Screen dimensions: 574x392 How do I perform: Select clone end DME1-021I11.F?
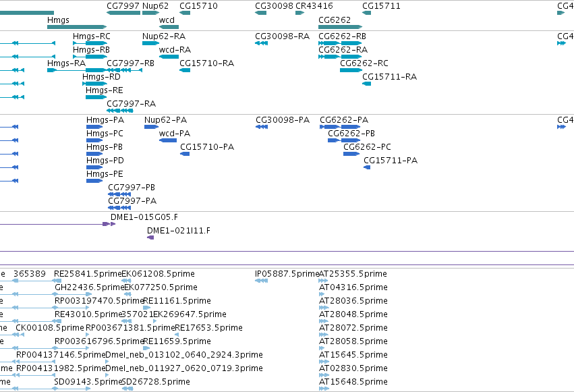(x=179, y=231)
